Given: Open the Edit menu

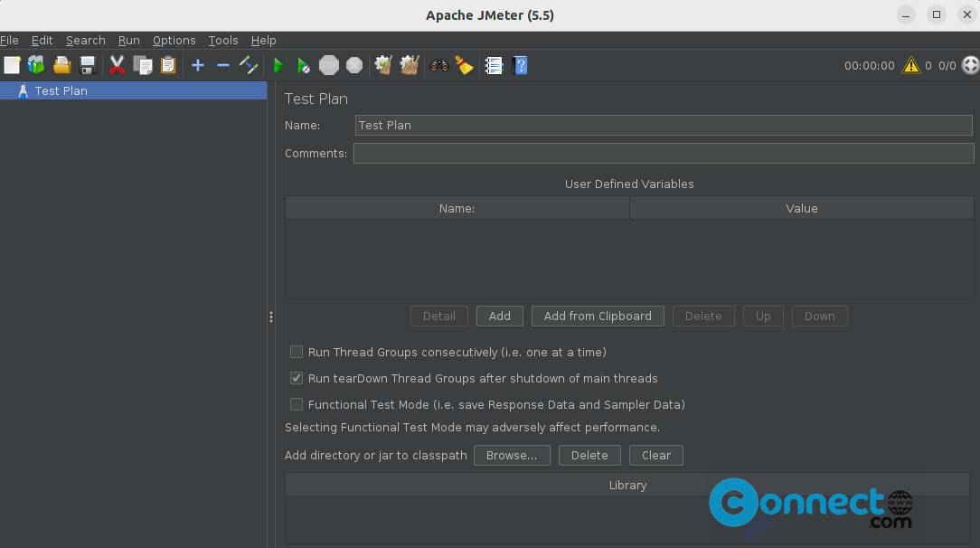Looking at the screenshot, I should 42,40.
